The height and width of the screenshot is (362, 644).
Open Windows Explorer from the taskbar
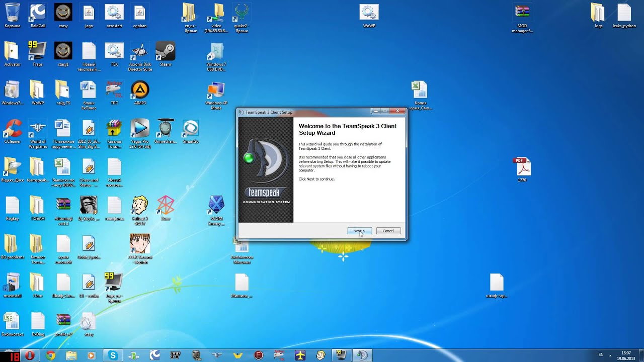coord(71,355)
